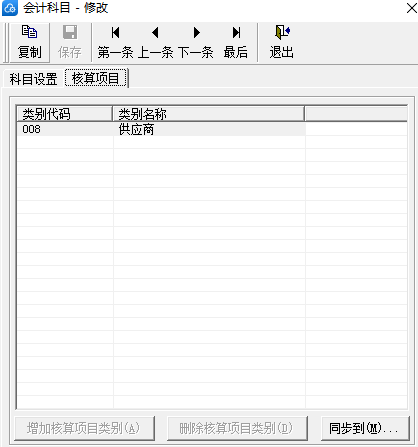Select the 供应商 category name cell
The image size is (418, 447).
click(209, 129)
